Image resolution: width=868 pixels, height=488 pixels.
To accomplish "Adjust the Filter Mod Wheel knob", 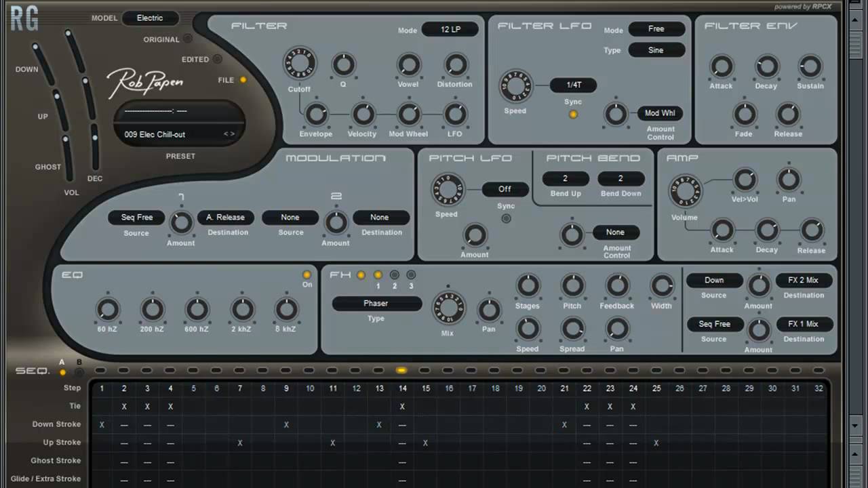I will (408, 115).
